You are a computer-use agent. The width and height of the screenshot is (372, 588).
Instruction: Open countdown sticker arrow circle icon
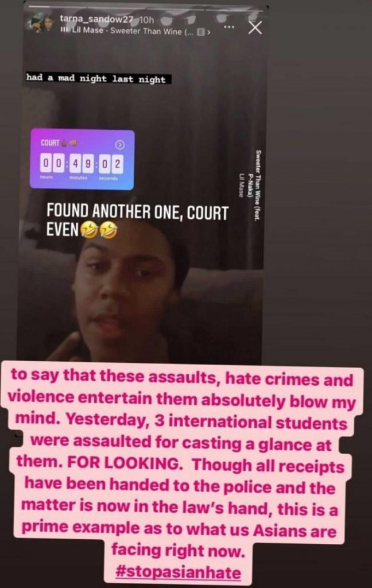(x=119, y=144)
